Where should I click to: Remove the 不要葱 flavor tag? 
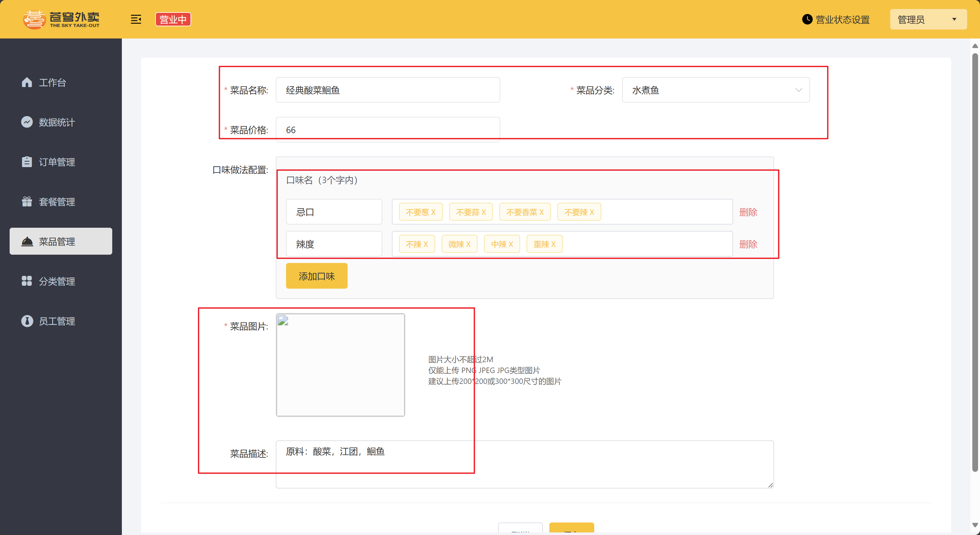[x=433, y=212]
